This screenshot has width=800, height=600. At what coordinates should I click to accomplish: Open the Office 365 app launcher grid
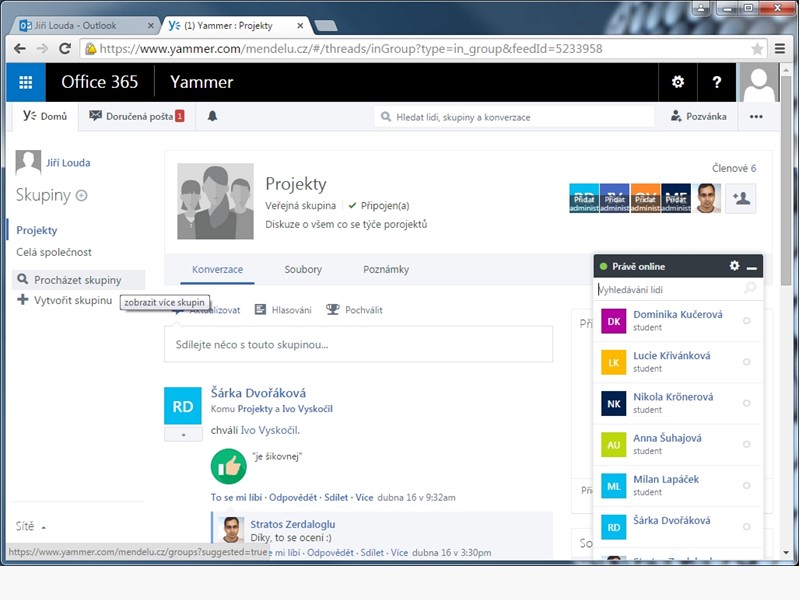26,82
